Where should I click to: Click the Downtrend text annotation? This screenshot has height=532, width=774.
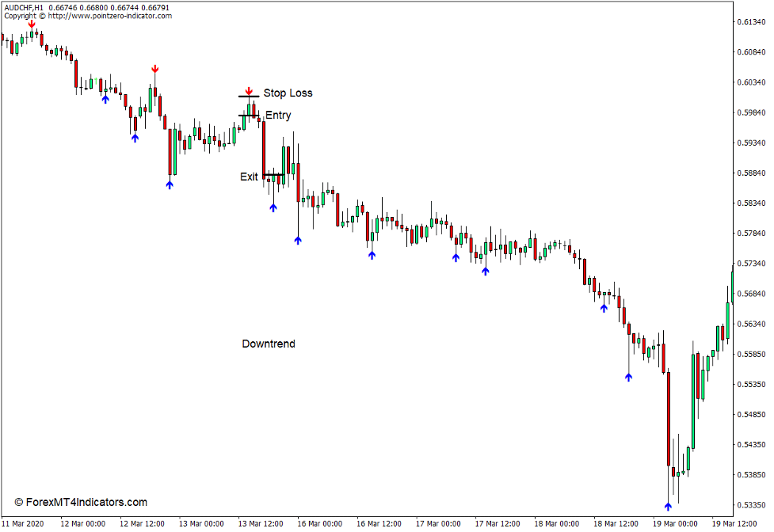click(x=268, y=344)
